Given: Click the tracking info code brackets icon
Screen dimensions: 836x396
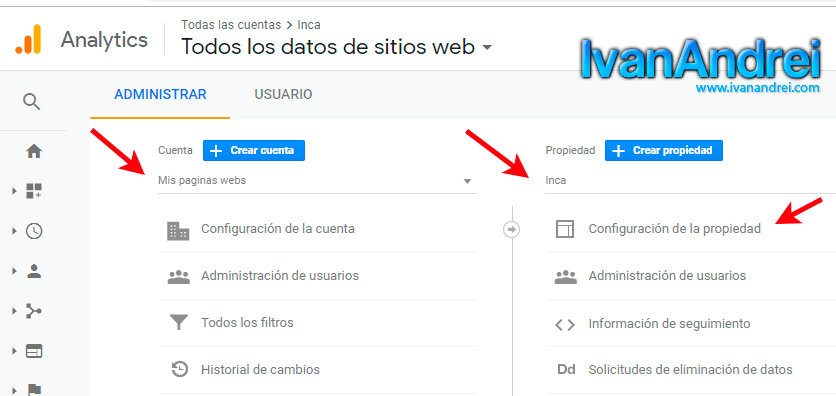Looking at the screenshot, I should [565, 325].
